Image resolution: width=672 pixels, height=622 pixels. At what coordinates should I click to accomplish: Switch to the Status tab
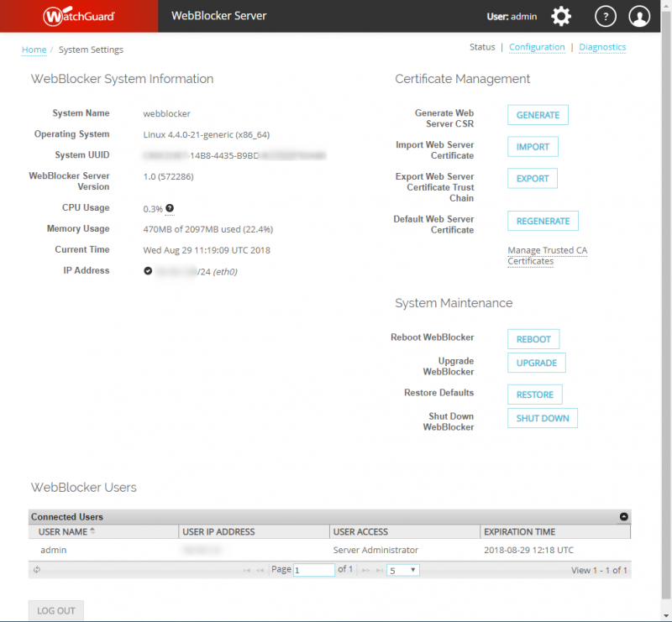(x=482, y=47)
